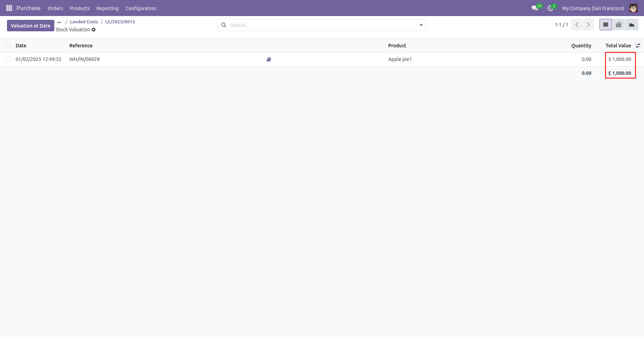
Task: Open the activities clock icon
Action: pos(550,8)
